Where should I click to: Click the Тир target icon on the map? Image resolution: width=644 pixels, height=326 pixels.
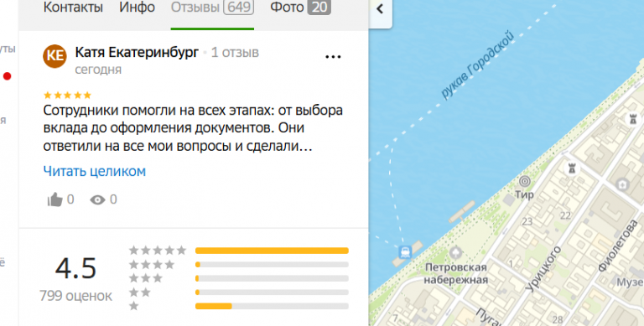pyautogui.click(x=524, y=181)
